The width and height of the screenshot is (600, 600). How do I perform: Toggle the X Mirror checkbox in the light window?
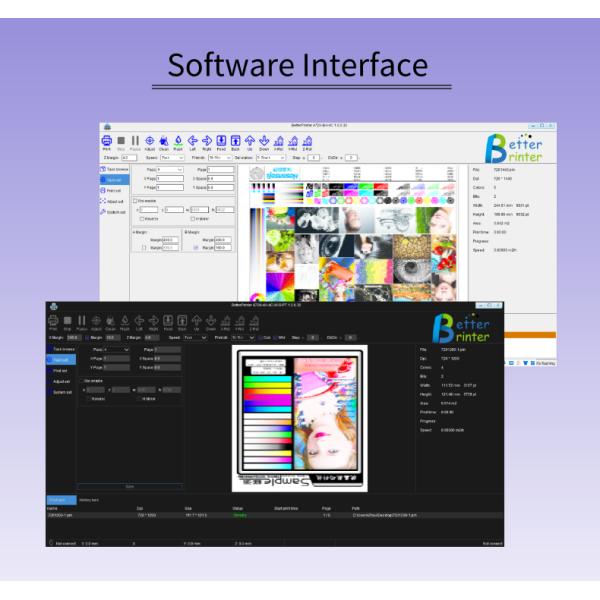[142, 218]
